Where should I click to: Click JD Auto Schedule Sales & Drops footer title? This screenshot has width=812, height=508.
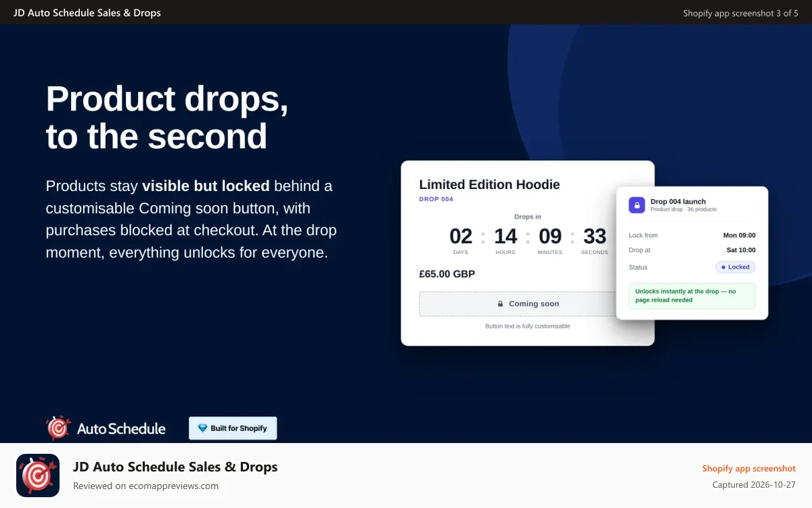coord(175,467)
